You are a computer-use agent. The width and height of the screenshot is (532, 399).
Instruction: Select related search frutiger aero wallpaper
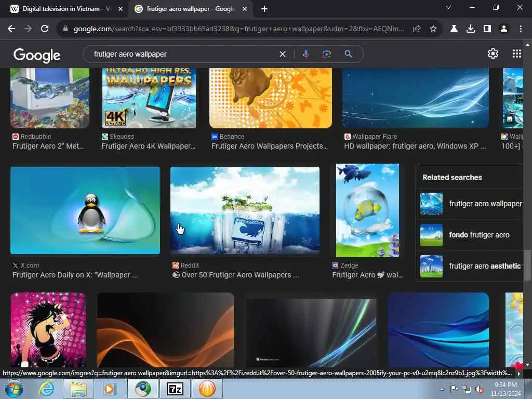point(471,204)
